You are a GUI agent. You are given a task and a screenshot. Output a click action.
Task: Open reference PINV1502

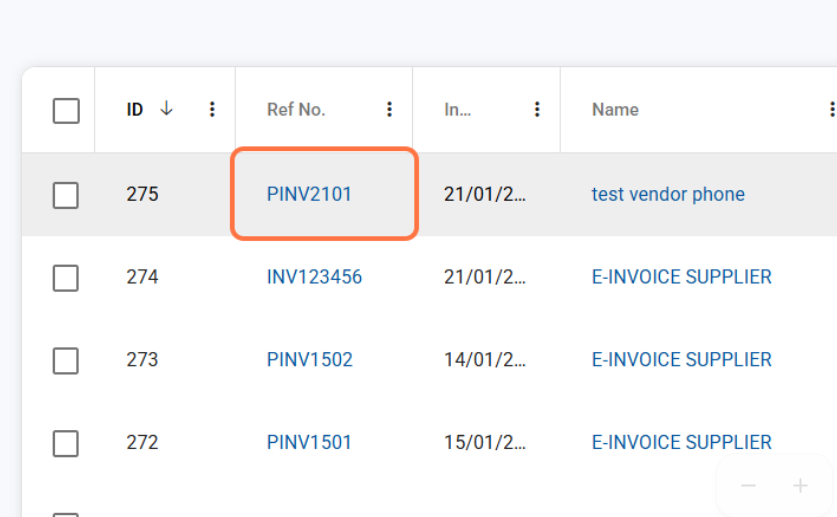tap(310, 360)
